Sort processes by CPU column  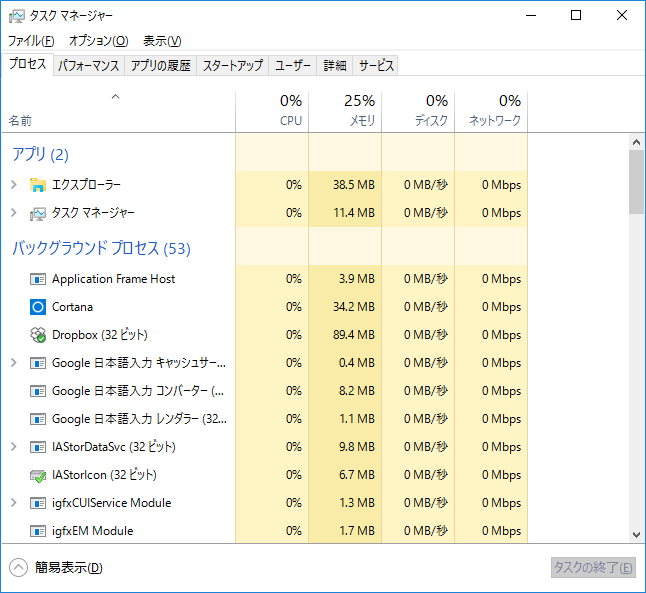(x=272, y=110)
